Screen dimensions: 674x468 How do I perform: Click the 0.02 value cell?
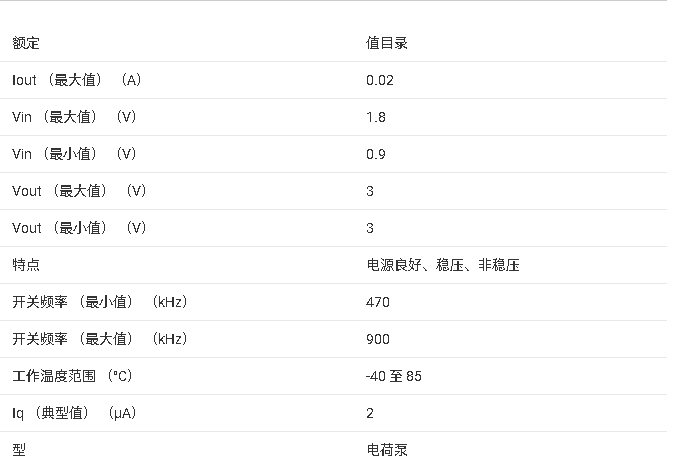(380, 80)
